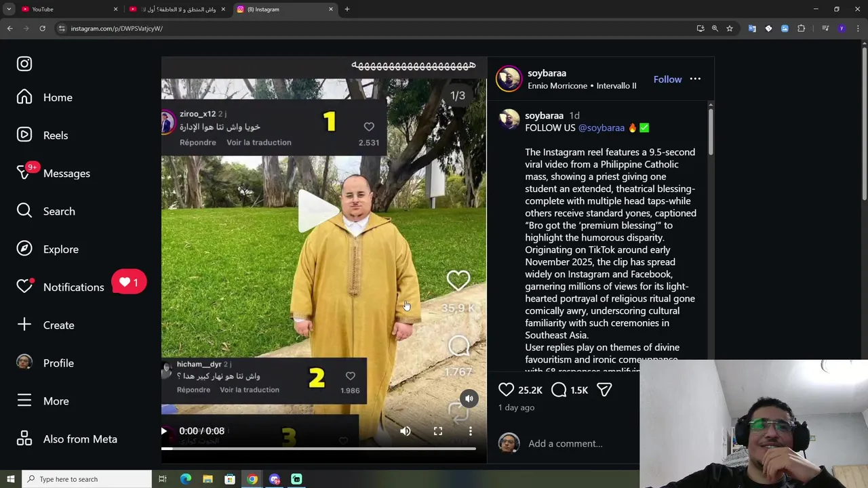Bookmark this page with the star
Screen dimensions: 868x488
point(730,28)
